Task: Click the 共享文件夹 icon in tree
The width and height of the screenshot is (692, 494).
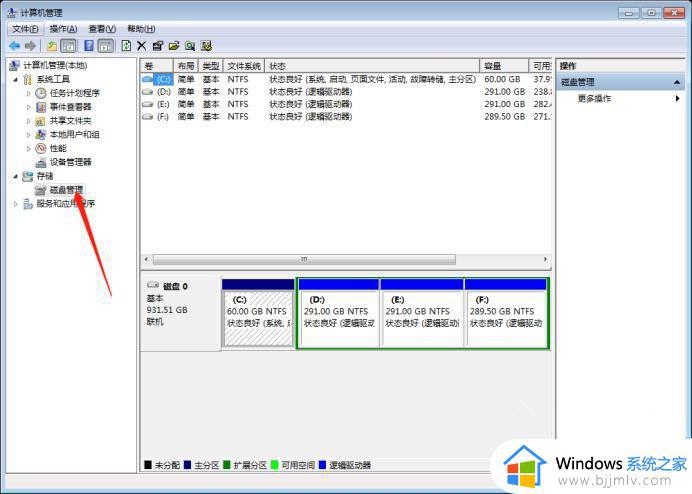Action: 41,121
